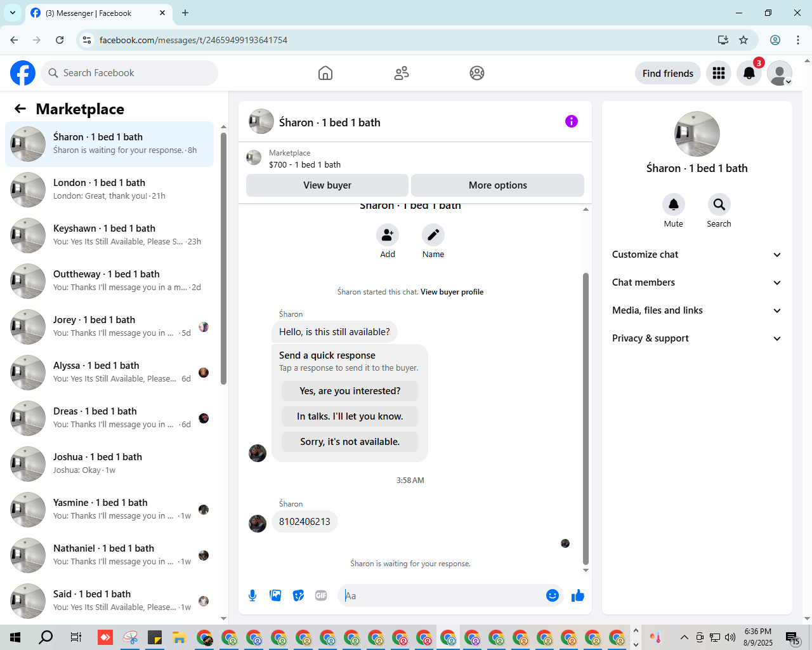Open the Keyshawn · 1 bed 1 bath chat
The image size is (812, 650).
(x=110, y=235)
